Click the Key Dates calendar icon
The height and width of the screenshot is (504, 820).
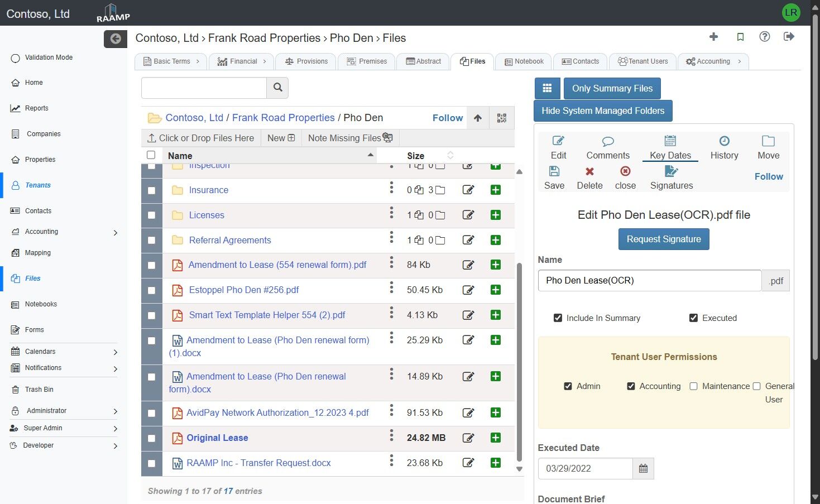670,141
